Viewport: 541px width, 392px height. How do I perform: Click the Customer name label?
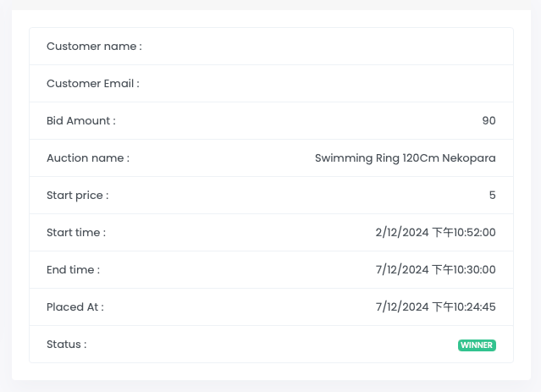(x=94, y=47)
